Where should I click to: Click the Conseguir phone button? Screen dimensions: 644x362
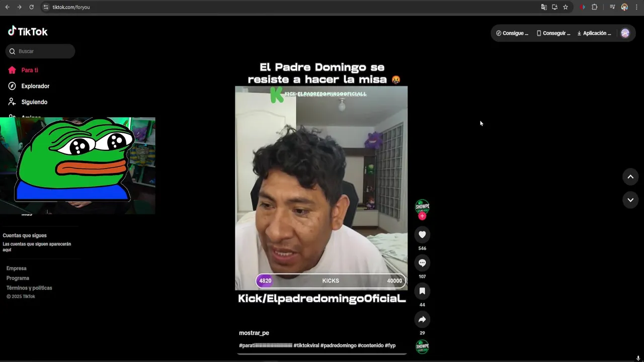point(553,33)
